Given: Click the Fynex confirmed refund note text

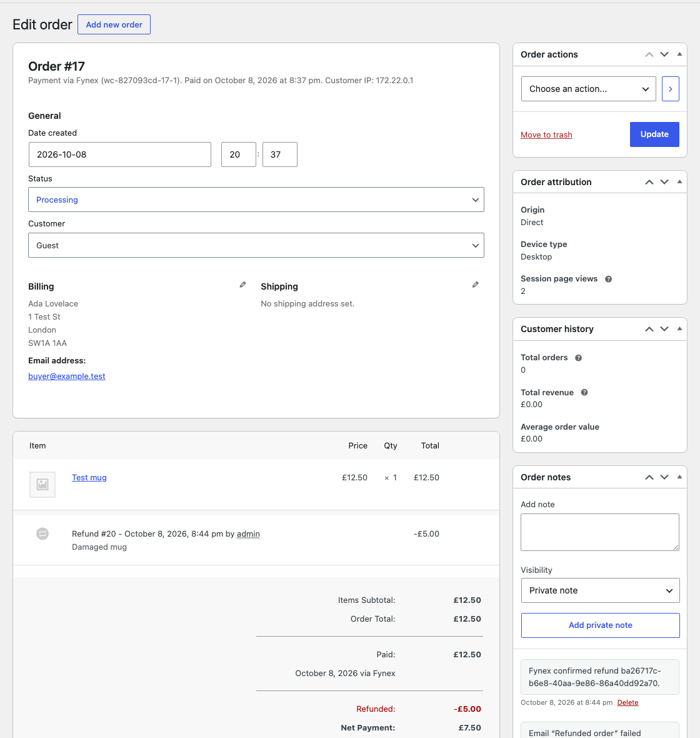Looking at the screenshot, I should coord(594,677).
